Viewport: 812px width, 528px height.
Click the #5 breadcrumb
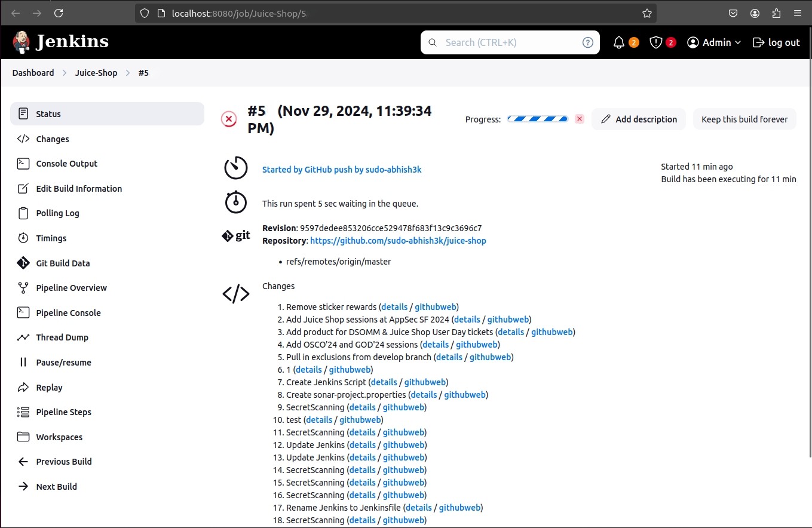pyautogui.click(x=143, y=73)
